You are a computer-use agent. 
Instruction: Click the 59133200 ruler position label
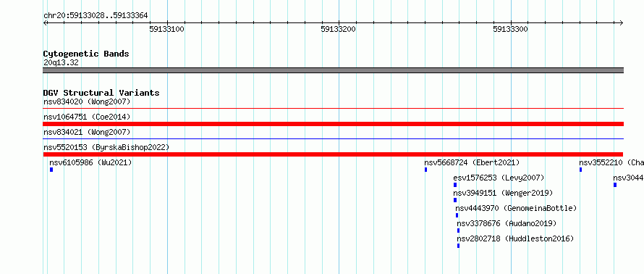tap(339, 29)
